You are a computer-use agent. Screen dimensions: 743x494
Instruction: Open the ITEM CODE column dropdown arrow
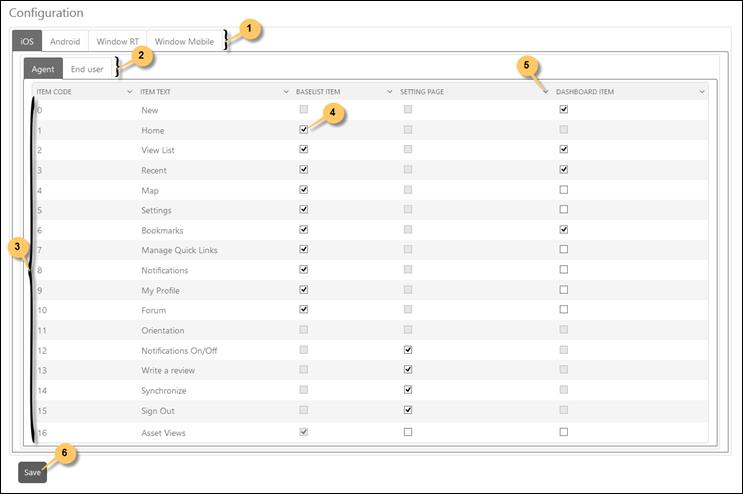[130, 92]
